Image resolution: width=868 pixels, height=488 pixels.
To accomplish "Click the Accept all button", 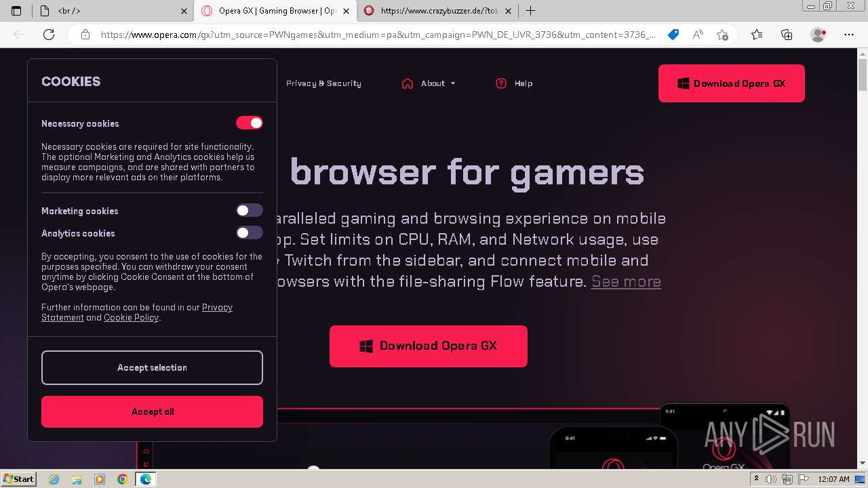I will click(x=152, y=411).
